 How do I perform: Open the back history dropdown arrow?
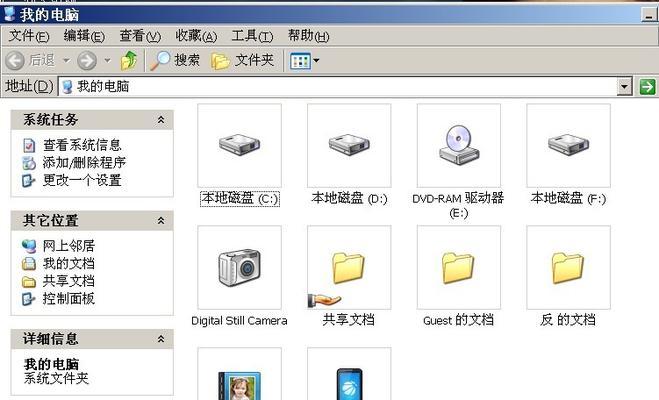pyautogui.click(x=66, y=61)
